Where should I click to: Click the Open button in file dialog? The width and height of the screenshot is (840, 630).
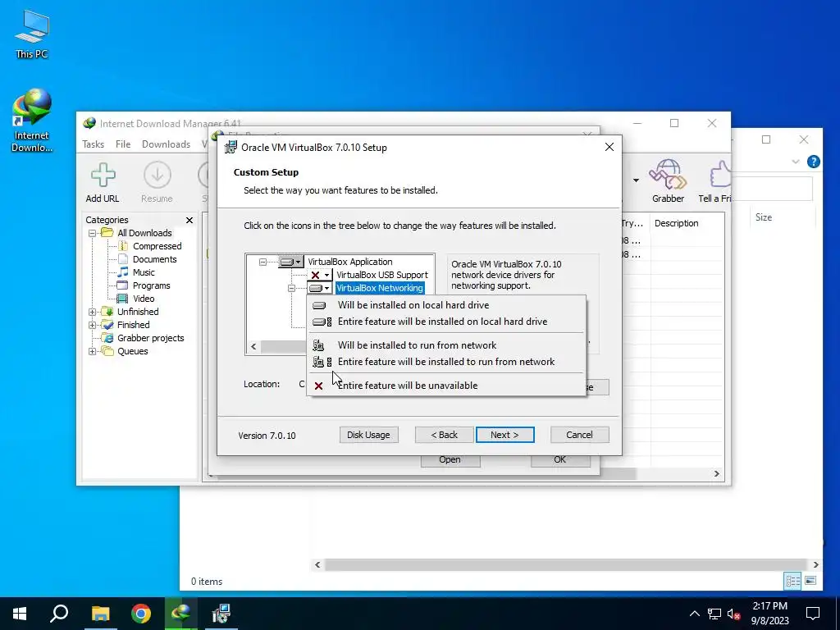(x=450, y=460)
